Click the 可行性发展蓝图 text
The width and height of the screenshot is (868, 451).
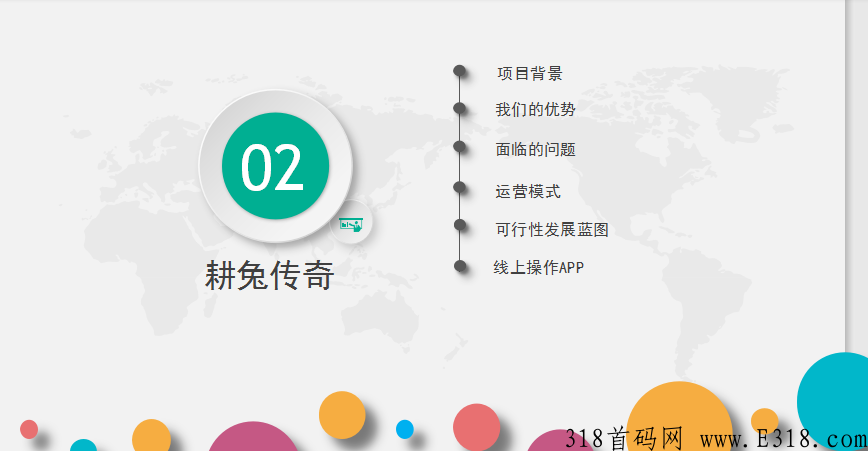[552, 230]
